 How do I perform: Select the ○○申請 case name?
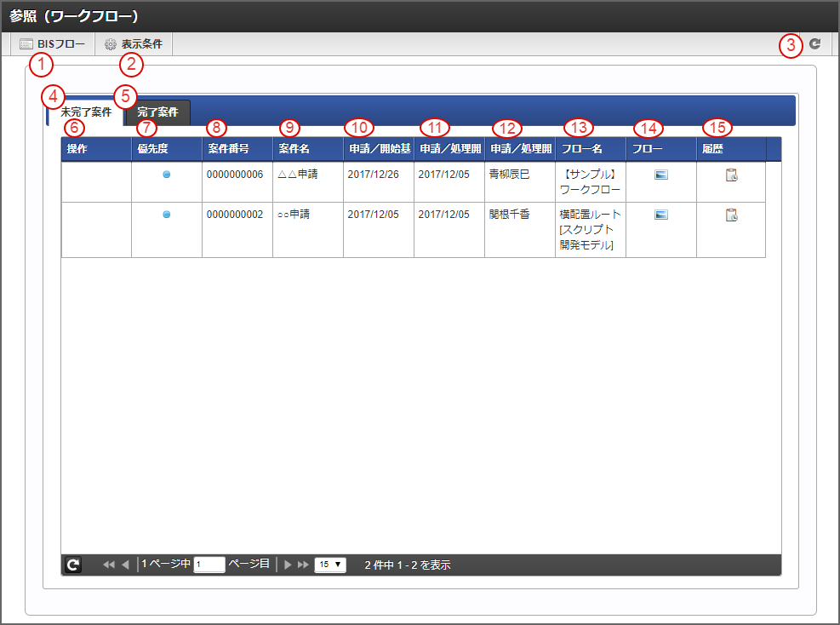click(x=294, y=215)
